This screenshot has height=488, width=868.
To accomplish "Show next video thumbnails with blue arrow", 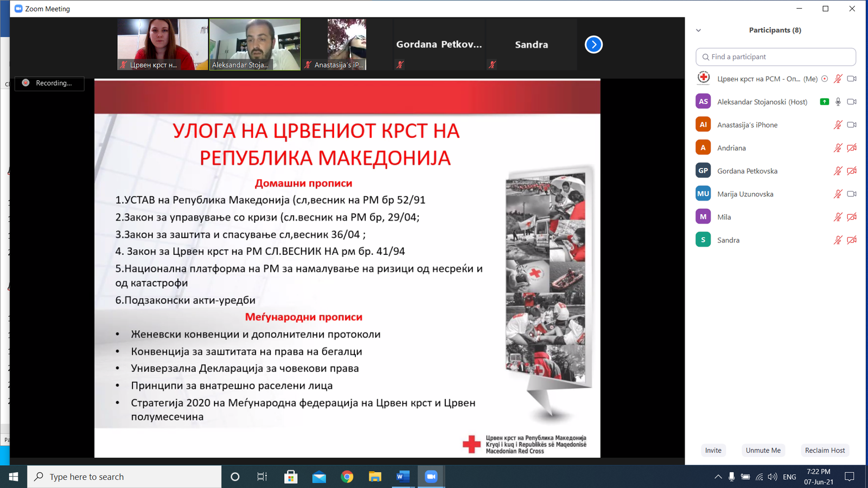I will tap(593, 44).
